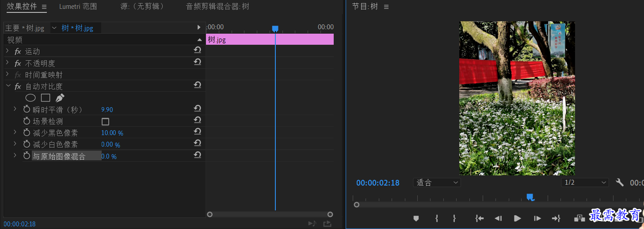Expand the 运动 effect
644x229 pixels.
[x=7, y=51]
